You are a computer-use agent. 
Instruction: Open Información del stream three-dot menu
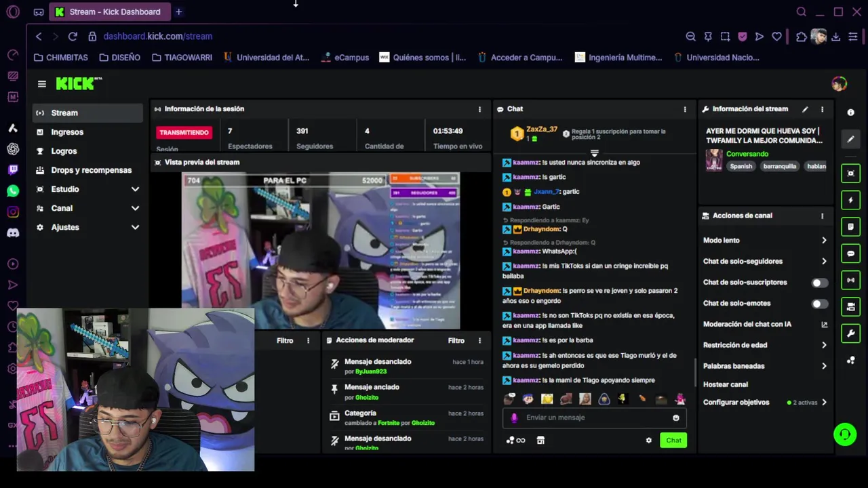[x=822, y=109]
